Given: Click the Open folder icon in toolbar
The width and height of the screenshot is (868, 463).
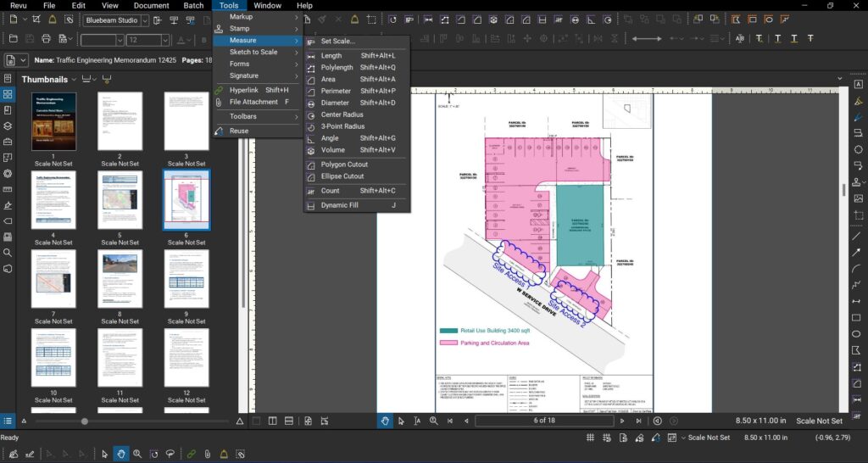Looking at the screenshot, I should click(x=14, y=39).
